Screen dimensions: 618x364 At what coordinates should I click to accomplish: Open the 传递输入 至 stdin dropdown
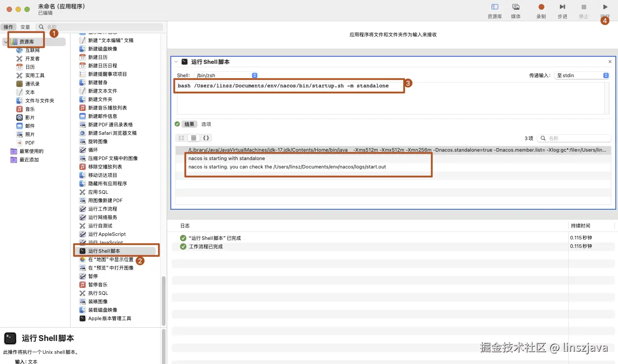582,75
